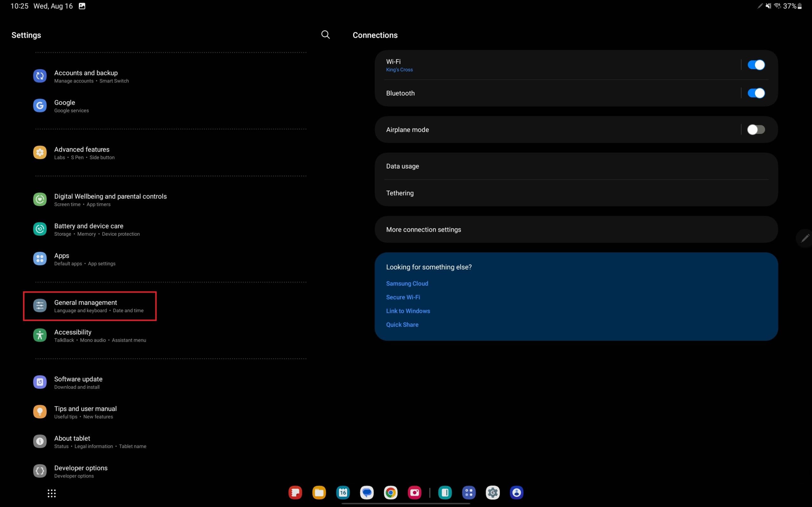Launch Chrome from the taskbar
The width and height of the screenshot is (812, 507).
(x=390, y=493)
